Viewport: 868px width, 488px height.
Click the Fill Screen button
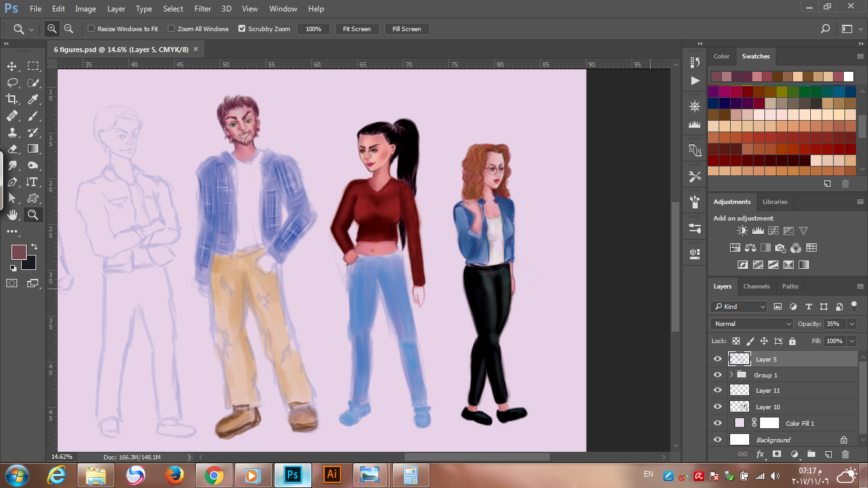407,29
